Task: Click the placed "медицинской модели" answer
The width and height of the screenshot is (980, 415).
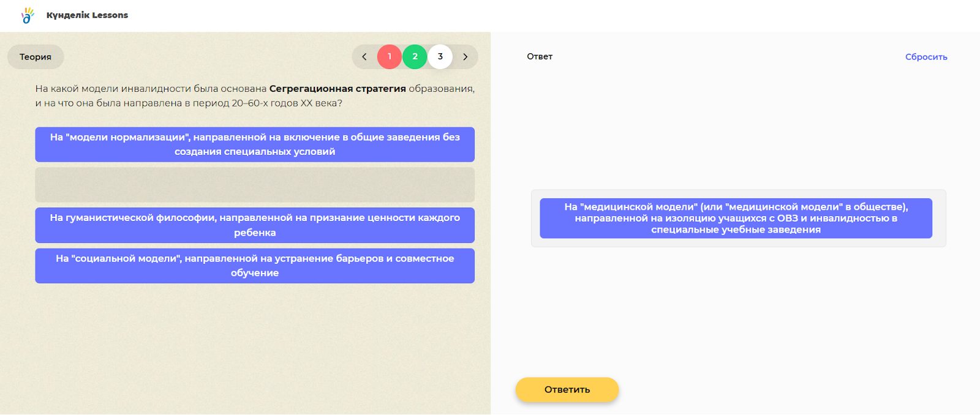Action: coord(736,219)
